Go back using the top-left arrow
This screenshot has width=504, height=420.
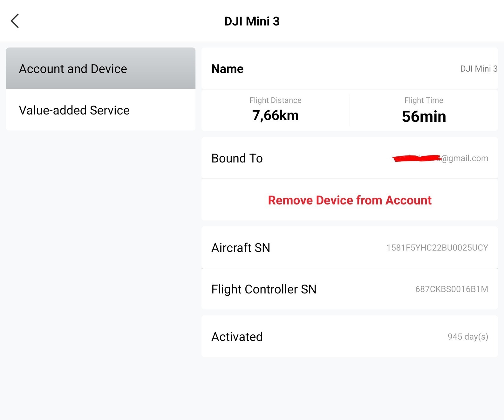coord(15,21)
